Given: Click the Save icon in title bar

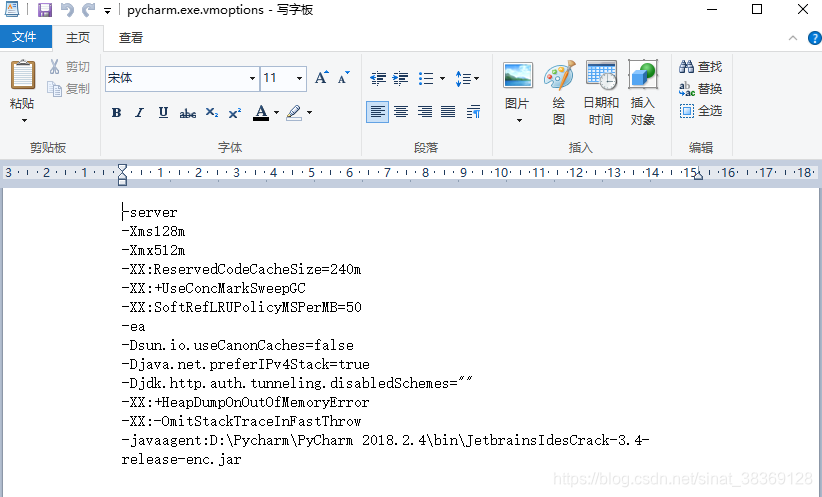Looking at the screenshot, I should (x=45, y=10).
